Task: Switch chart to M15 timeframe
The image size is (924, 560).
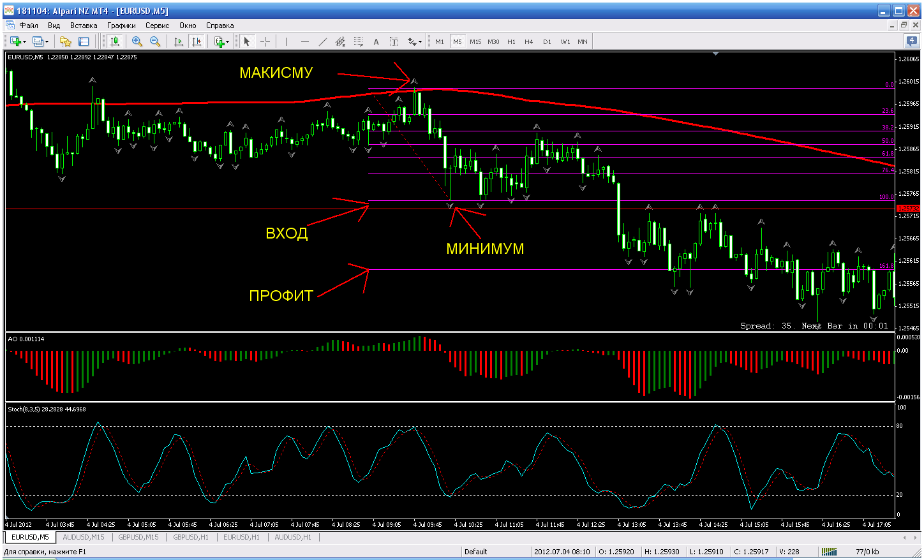Action: tap(475, 41)
